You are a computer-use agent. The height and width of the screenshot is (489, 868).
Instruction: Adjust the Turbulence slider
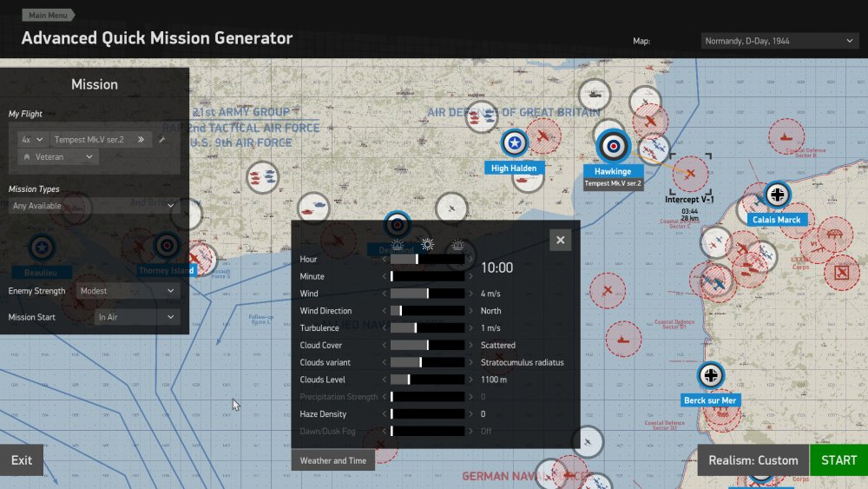pyautogui.click(x=427, y=327)
